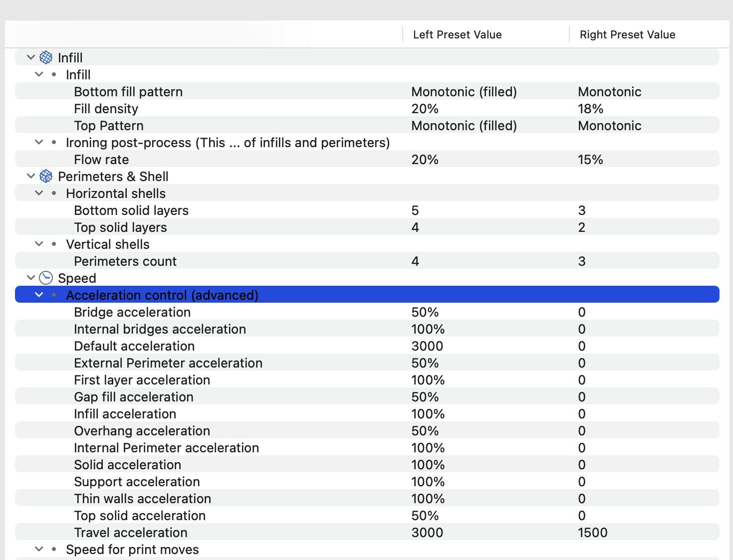Screen dimensions: 733x560
Task: Select the Default acceleration row
Action: pos(367,346)
